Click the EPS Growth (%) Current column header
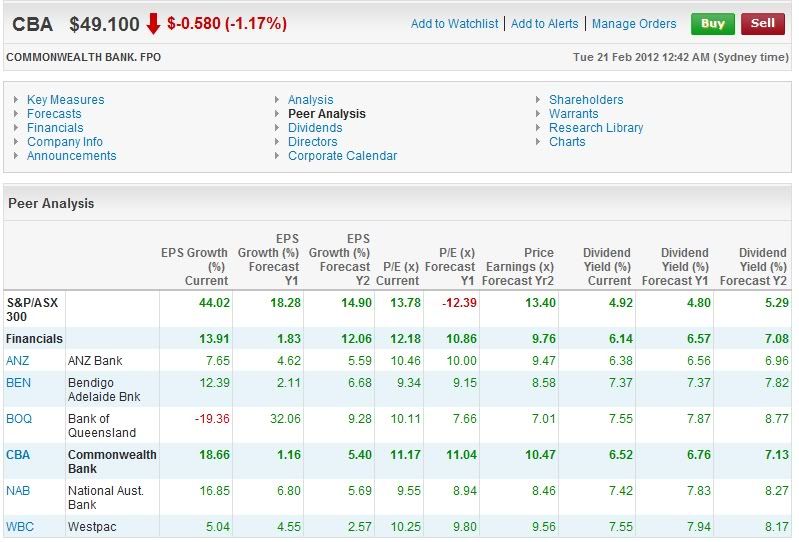Image resolution: width=799 pixels, height=542 pixels. [x=194, y=267]
